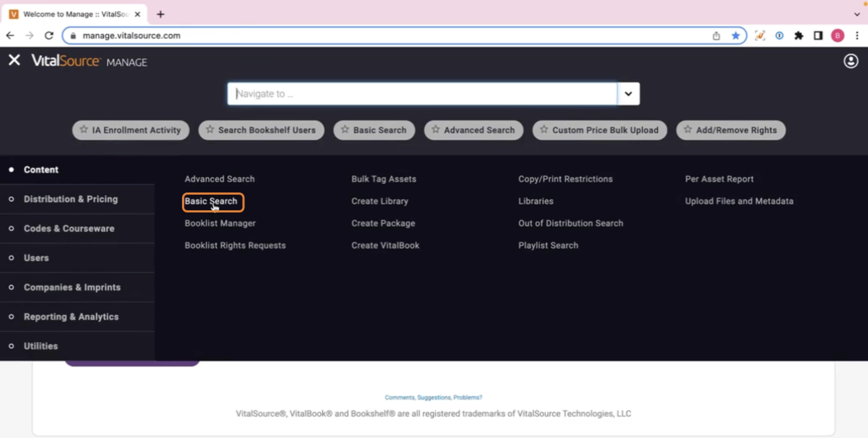
Task: Open Advanced Search under Content
Action: (219, 179)
